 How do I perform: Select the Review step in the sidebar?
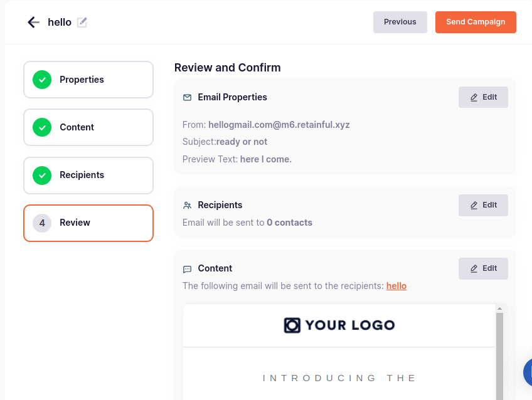click(x=88, y=223)
